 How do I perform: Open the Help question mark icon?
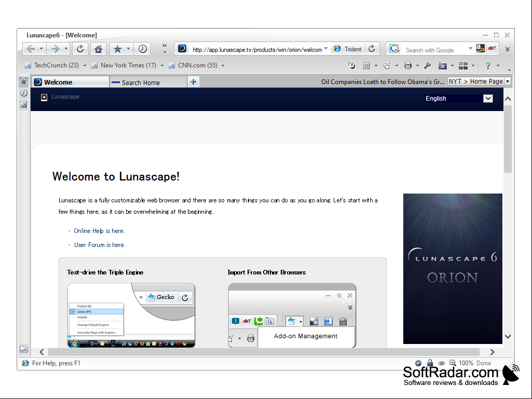(x=488, y=65)
